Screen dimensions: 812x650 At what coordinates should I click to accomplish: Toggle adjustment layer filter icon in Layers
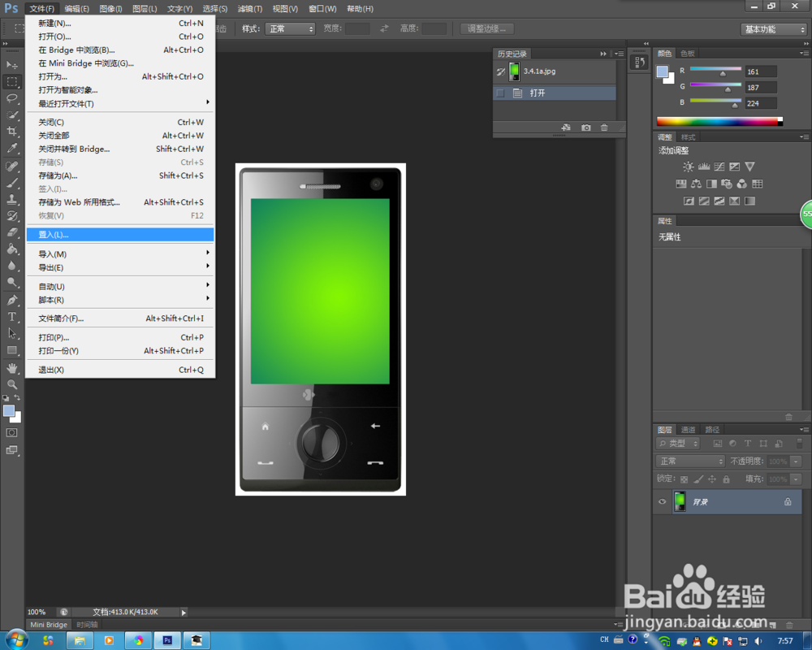click(732, 443)
